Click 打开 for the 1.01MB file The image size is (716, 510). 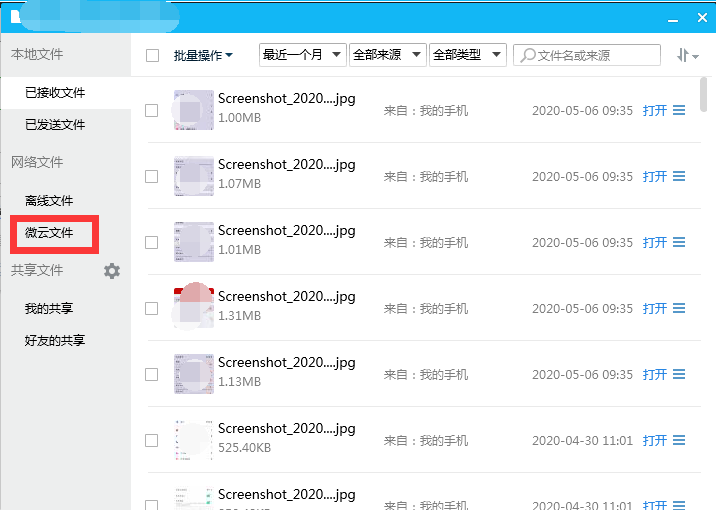(x=655, y=242)
